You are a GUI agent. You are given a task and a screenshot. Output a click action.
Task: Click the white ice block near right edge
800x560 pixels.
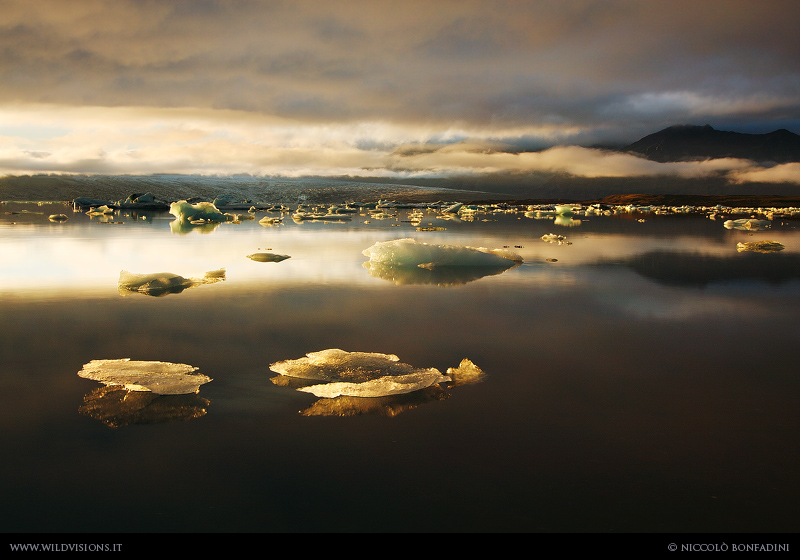745,224
